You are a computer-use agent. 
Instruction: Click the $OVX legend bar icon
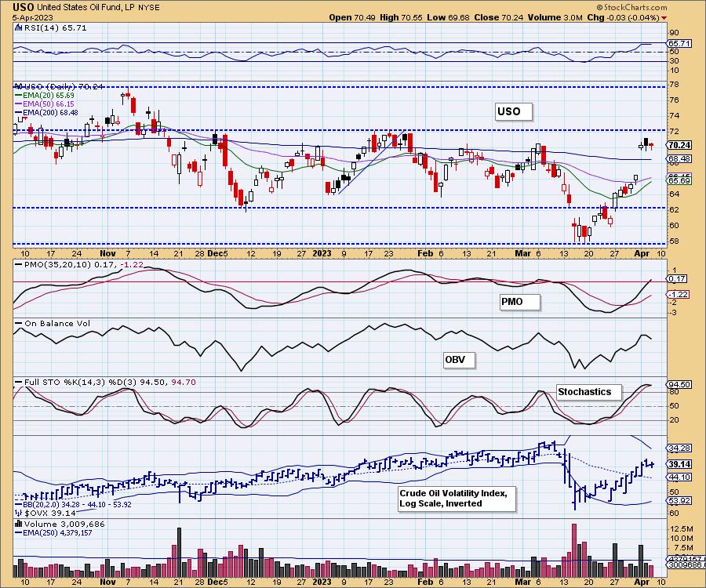coord(19,513)
